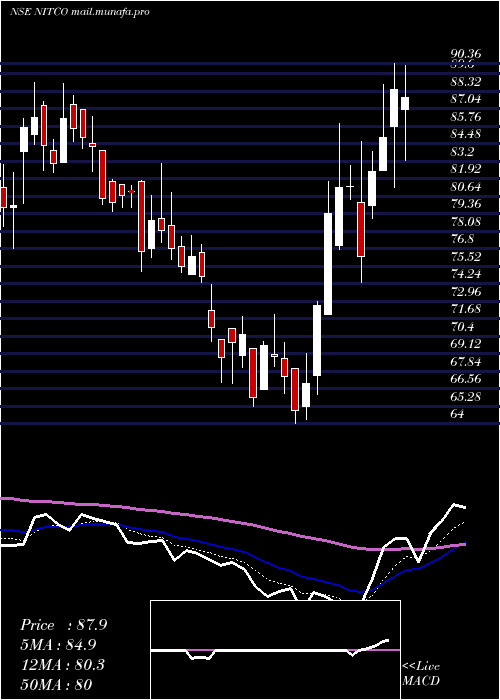Click the 90.36 price axis label

(x=466, y=54)
